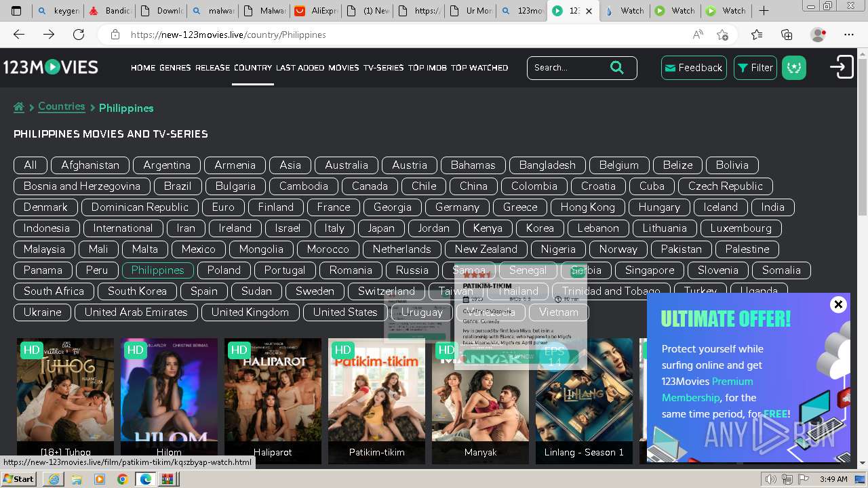Click the green Android app icon
This screenshot has width=868, height=488.
point(794,68)
